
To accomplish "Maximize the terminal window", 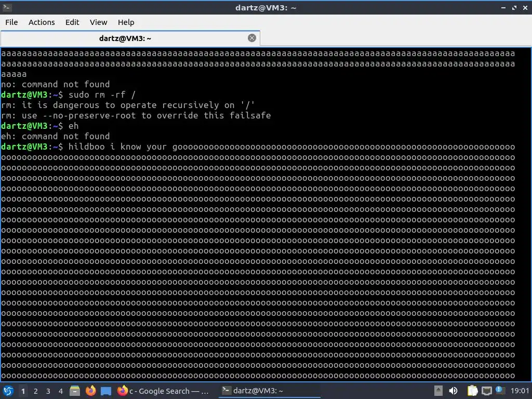I will 514,7.
